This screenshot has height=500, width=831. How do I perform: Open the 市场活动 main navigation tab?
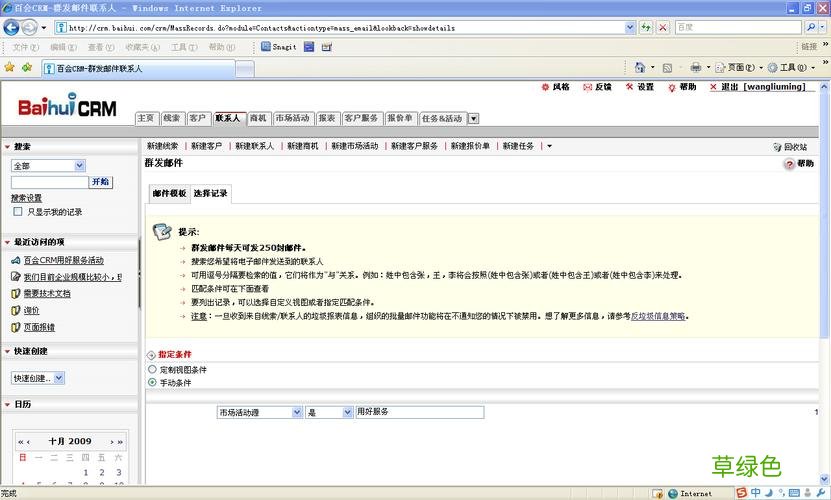(x=292, y=118)
